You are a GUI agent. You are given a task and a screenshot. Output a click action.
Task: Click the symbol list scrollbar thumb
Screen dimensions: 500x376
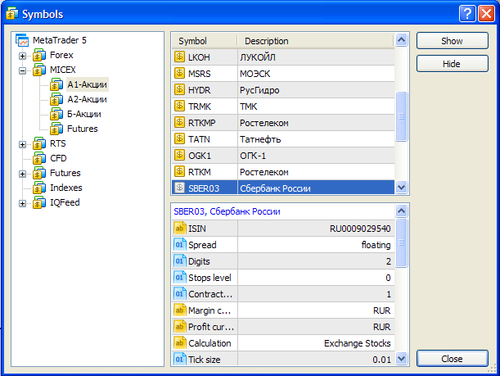[401, 116]
